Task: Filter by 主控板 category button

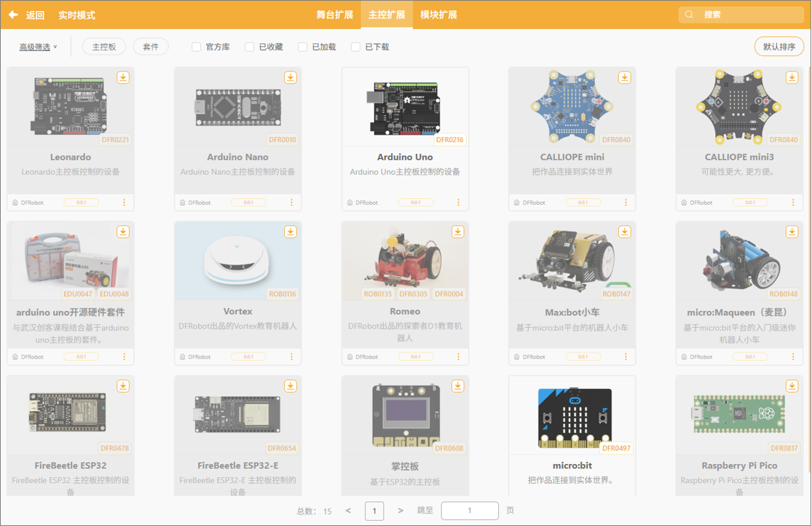Action: coord(104,47)
